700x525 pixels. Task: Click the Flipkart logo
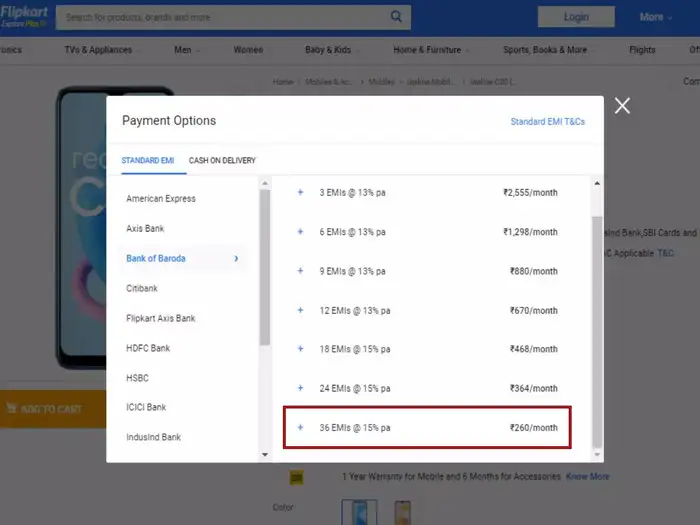coord(22,15)
